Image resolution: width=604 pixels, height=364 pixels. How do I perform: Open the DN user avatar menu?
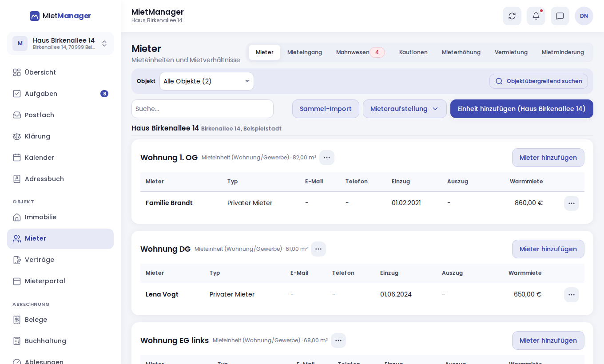[x=584, y=16]
